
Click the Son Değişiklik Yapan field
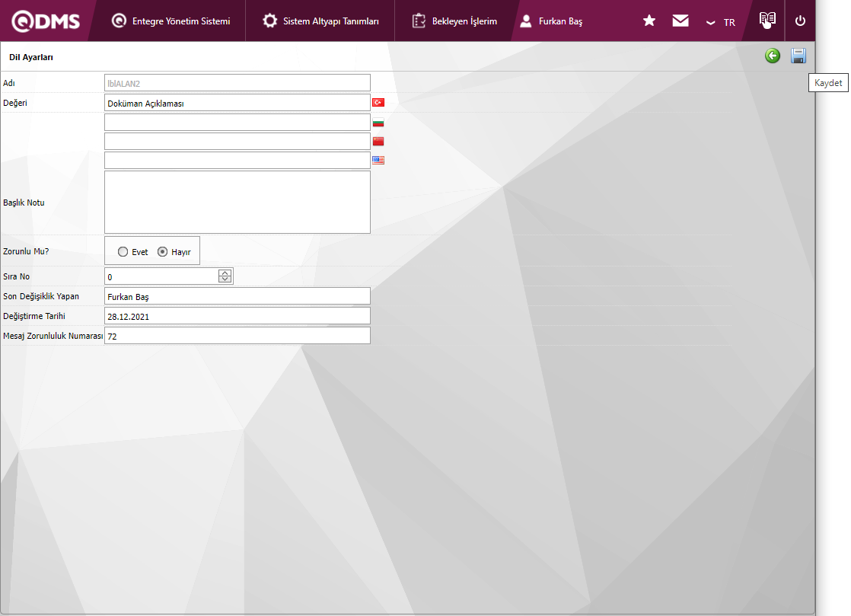click(x=237, y=295)
